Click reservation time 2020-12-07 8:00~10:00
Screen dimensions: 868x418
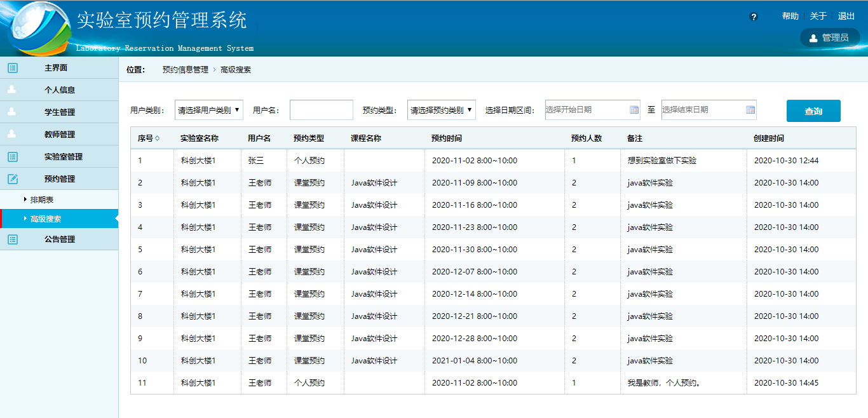(x=475, y=272)
